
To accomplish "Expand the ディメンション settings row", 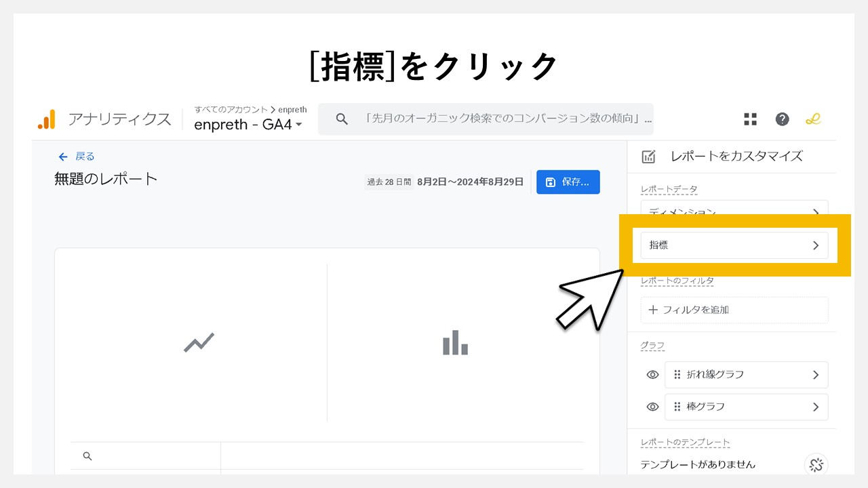I will click(734, 212).
